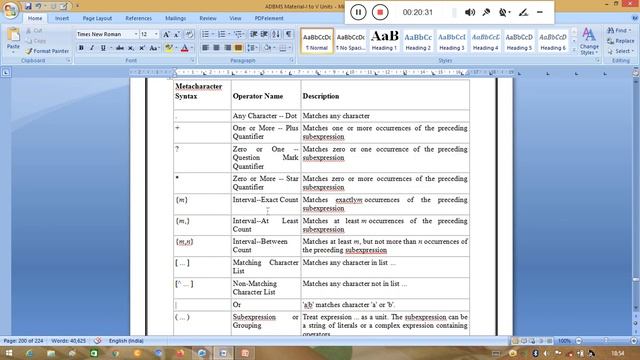Click Find in Editing group
This screenshot has width=640, height=360.
tap(619, 31)
